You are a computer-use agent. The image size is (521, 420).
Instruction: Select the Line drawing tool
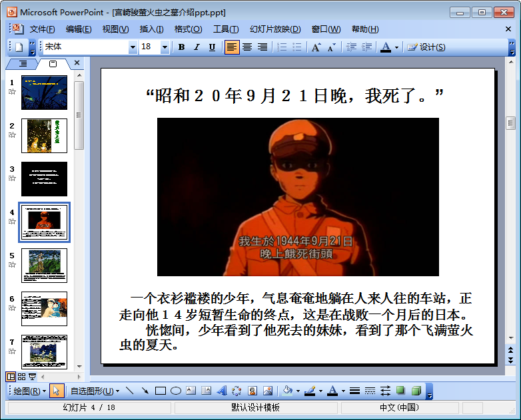pos(130,391)
